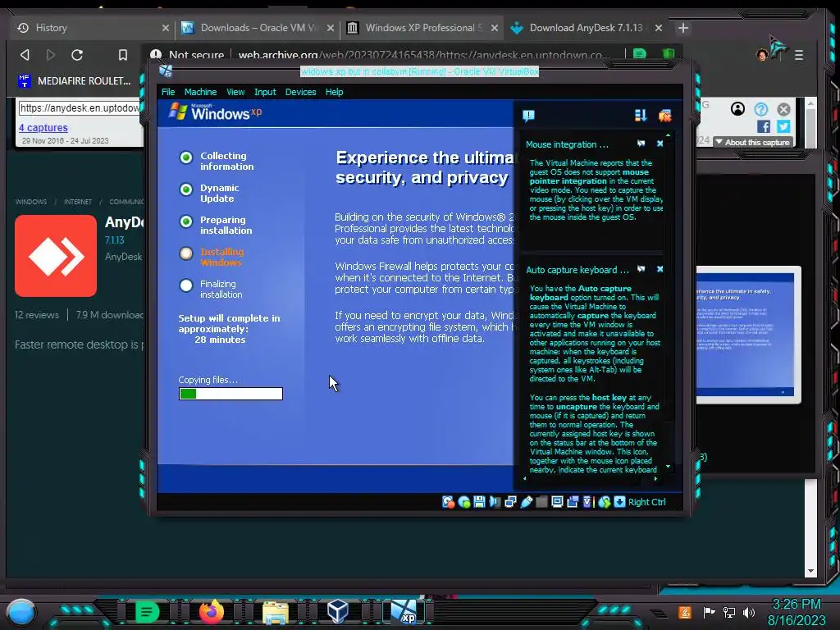Share the capture on Twitter

pos(783,126)
